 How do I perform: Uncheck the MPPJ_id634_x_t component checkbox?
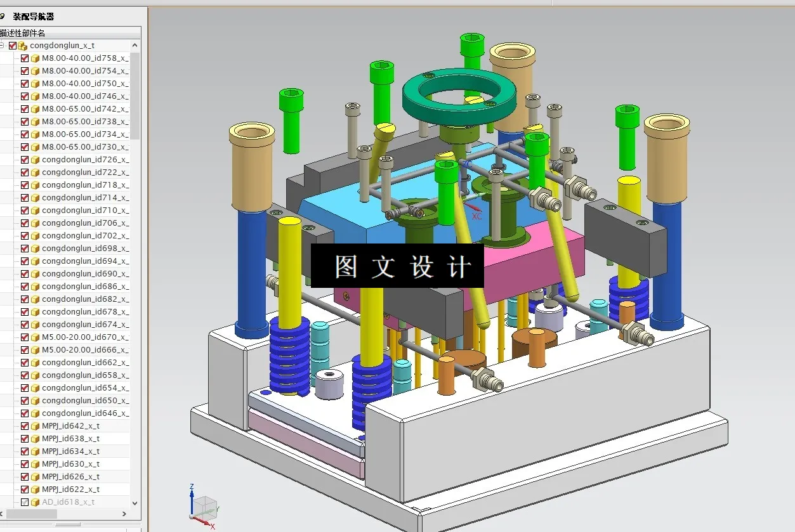24,451
